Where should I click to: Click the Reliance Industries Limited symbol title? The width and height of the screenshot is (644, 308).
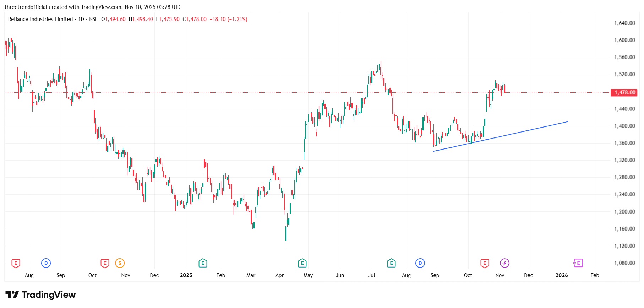(x=40, y=19)
